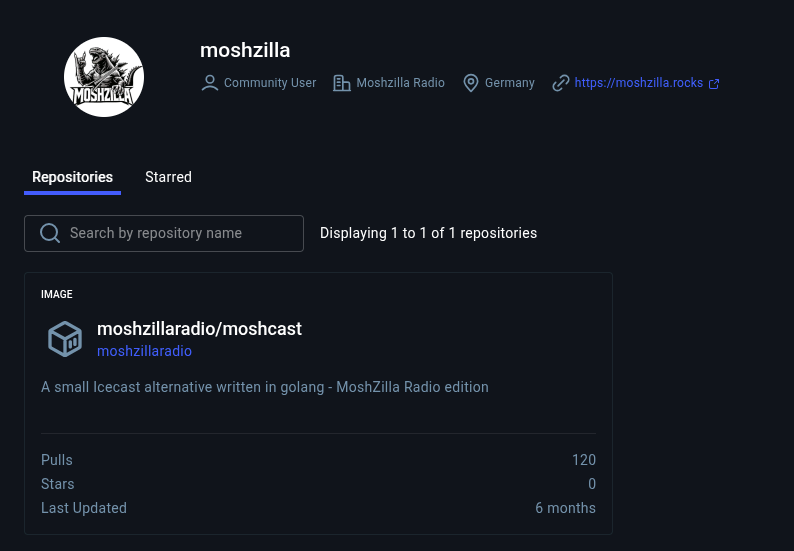Click the search magnifying glass icon

[x=50, y=233]
